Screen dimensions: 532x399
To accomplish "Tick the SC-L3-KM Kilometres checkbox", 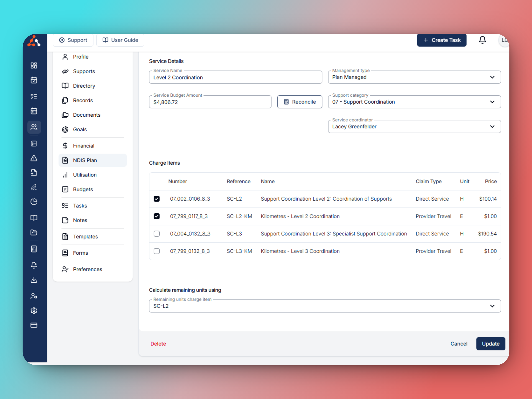I will click(x=157, y=251).
